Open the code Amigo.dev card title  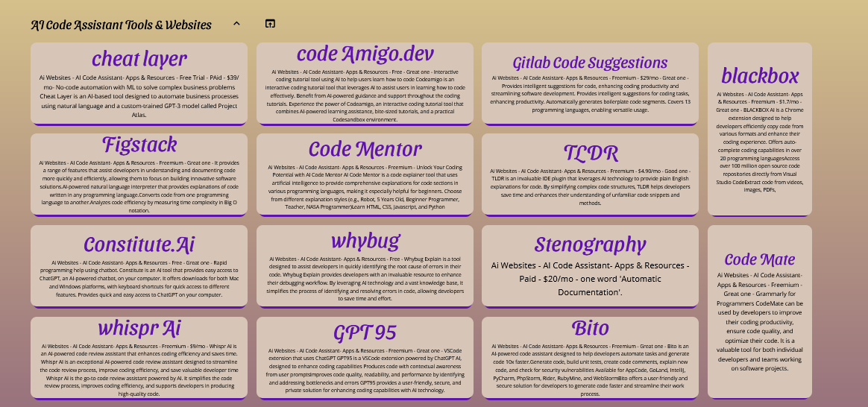point(365,54)
